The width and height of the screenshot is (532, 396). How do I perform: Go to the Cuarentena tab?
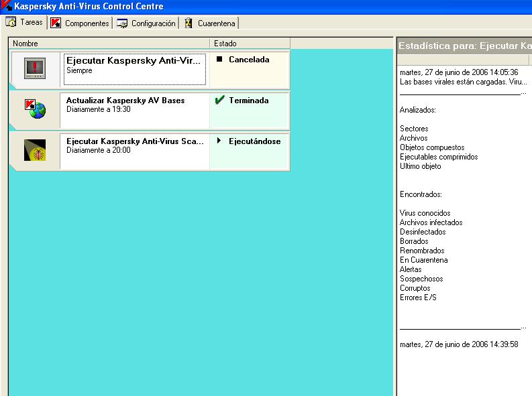(211, 23)
